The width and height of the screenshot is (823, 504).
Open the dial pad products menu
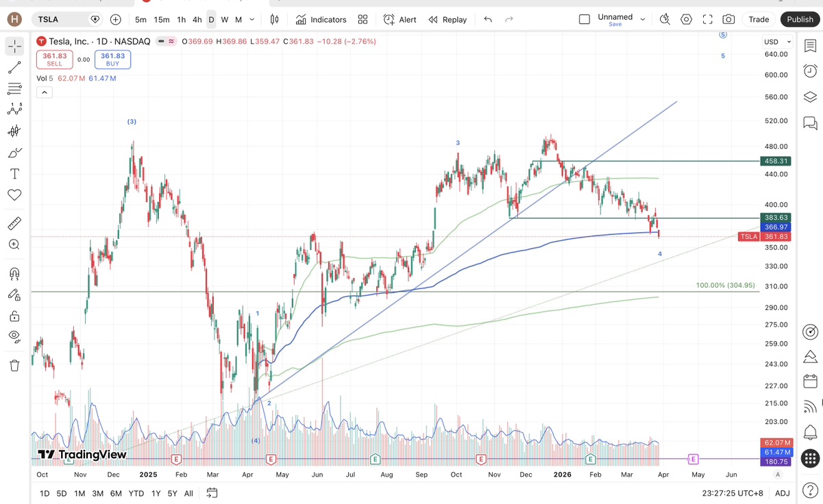click(810, 458)
